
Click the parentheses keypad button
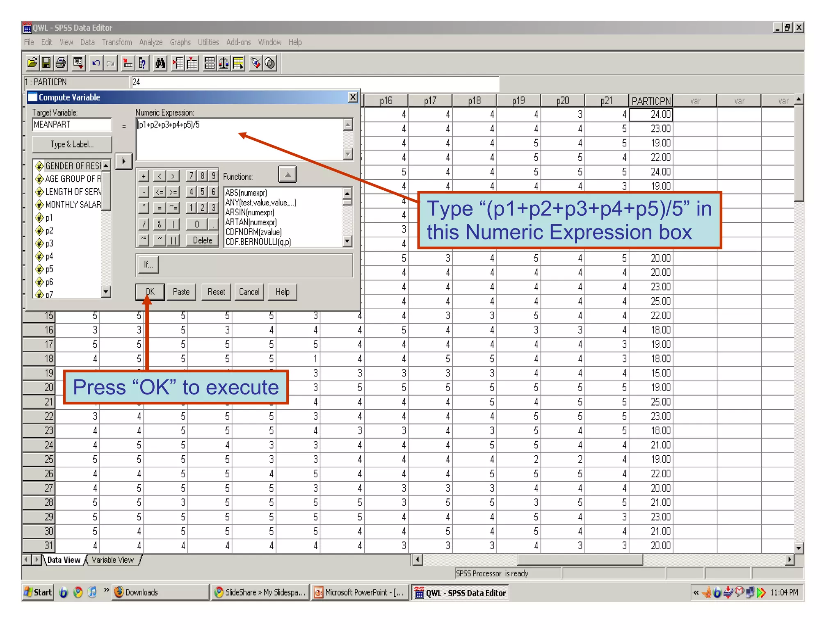[173, 240]
